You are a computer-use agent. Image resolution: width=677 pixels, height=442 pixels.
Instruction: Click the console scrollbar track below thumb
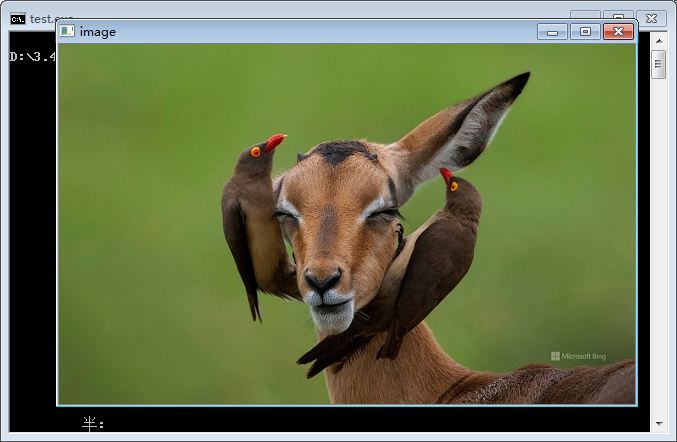tap(658, 250)
